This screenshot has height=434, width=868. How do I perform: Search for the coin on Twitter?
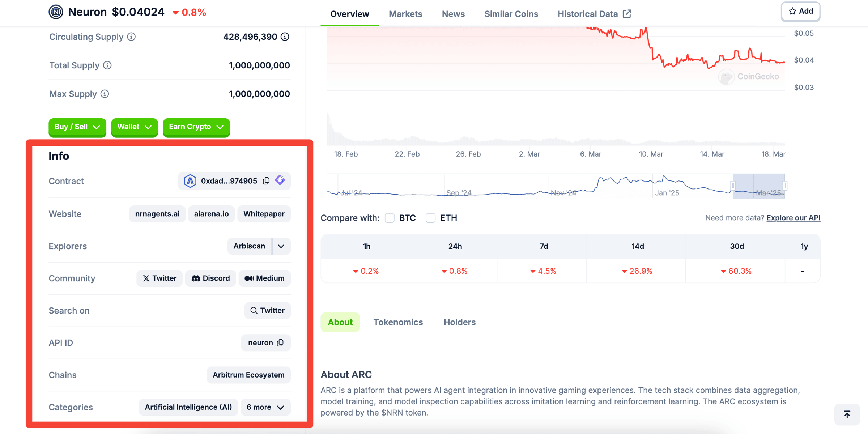click(x=267, y=311)
